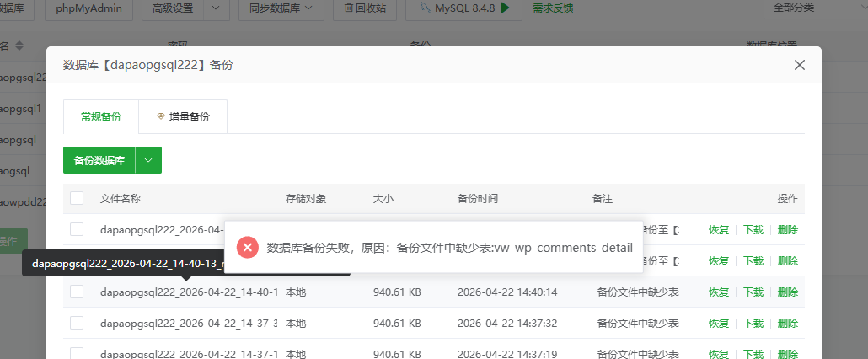Click the background row aopgsql1 in database list
This screenshot has height=359, width=868.
pos(20,109)
